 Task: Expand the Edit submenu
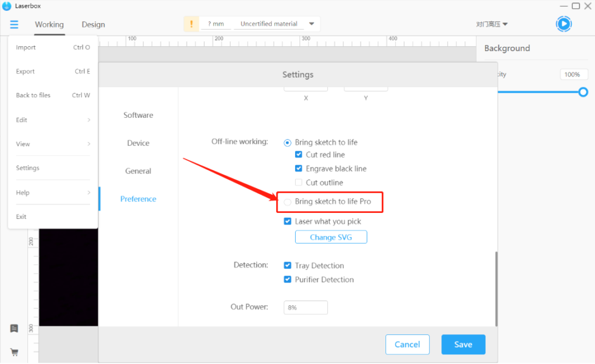coord(53,120)
